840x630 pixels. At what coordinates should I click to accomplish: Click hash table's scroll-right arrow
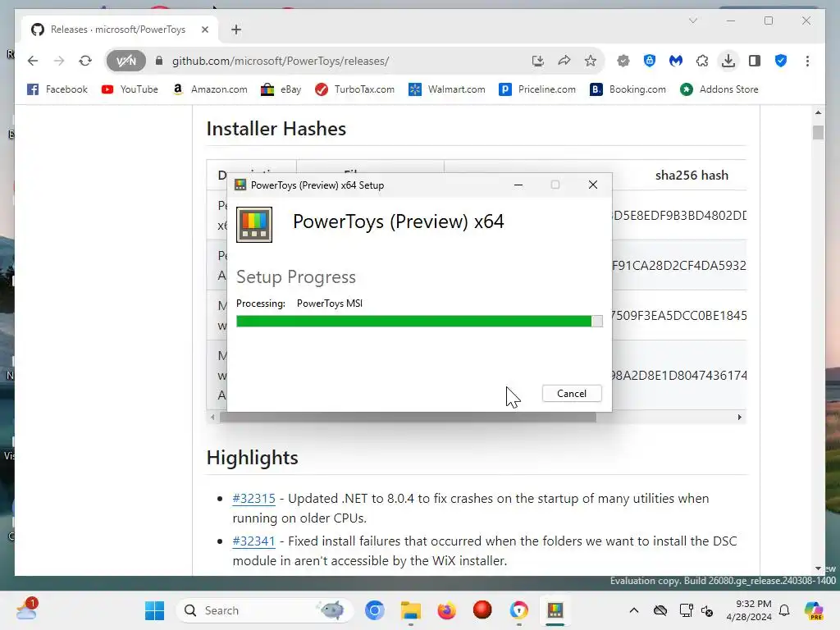[740, 417]
